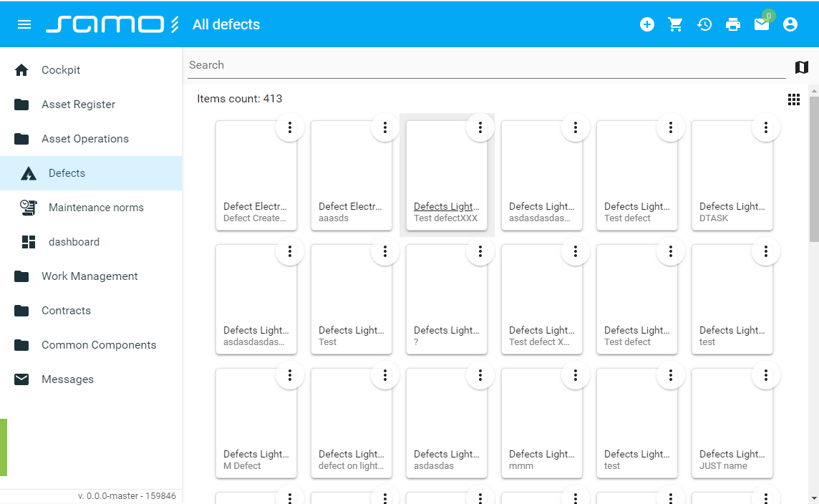Open options menu of 'defect on light...' card
The height and width of the screenshot is (504, 819).
coord(385,375)
